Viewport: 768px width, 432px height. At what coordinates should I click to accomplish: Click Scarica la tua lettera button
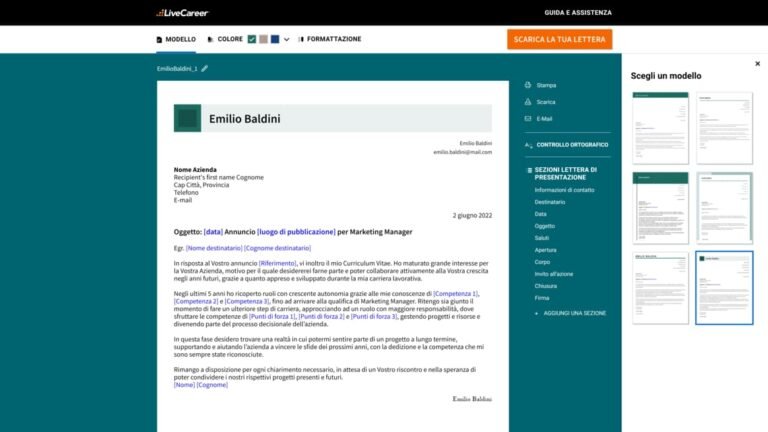point(559,39)
